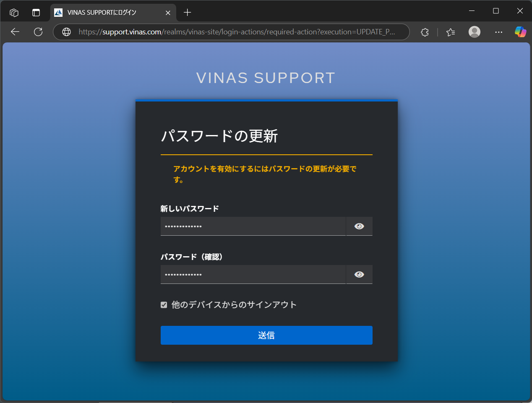
Task: Click the パスワード（確認） label
Action: (x=192, y=257)
